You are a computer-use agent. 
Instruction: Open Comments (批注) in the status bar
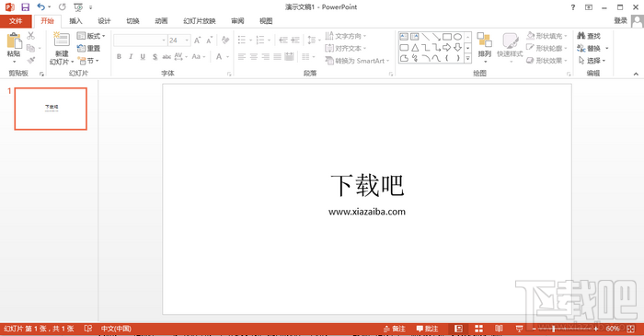pyautogui.click(x=427, y=329)
